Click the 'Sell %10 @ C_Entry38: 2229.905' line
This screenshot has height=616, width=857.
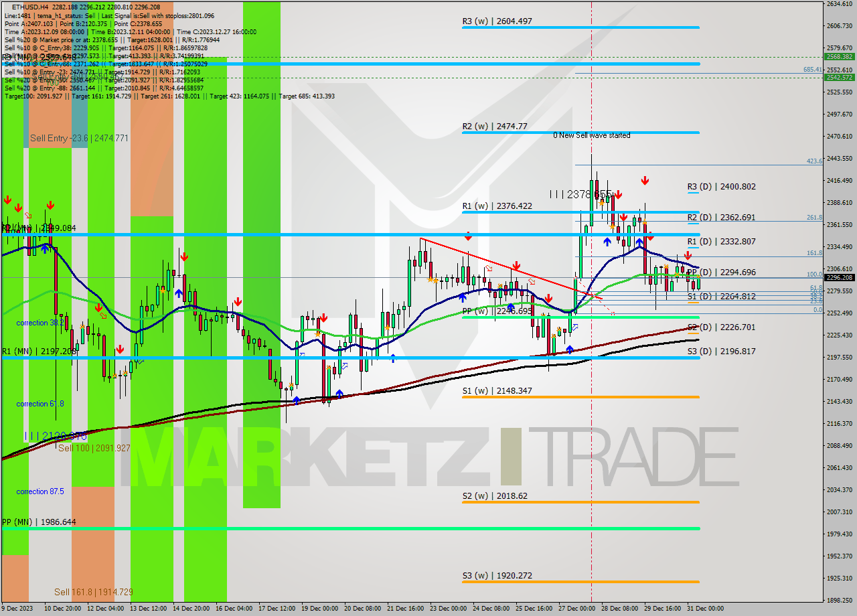click(106, 48)
